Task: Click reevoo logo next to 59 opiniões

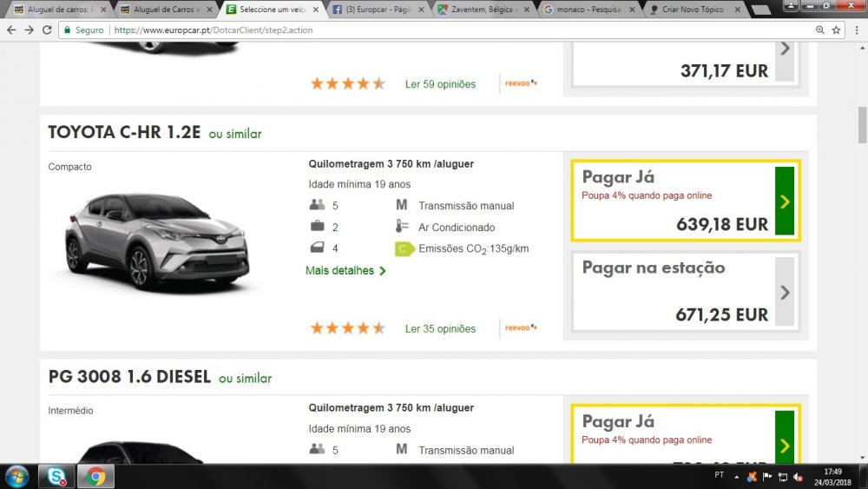Action: tap(521, 83)
